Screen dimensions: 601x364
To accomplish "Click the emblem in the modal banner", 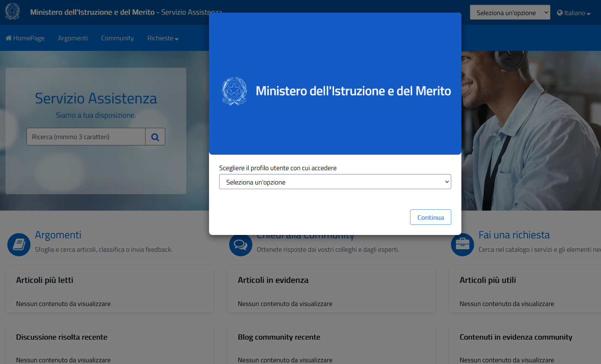I will (234, 91).
